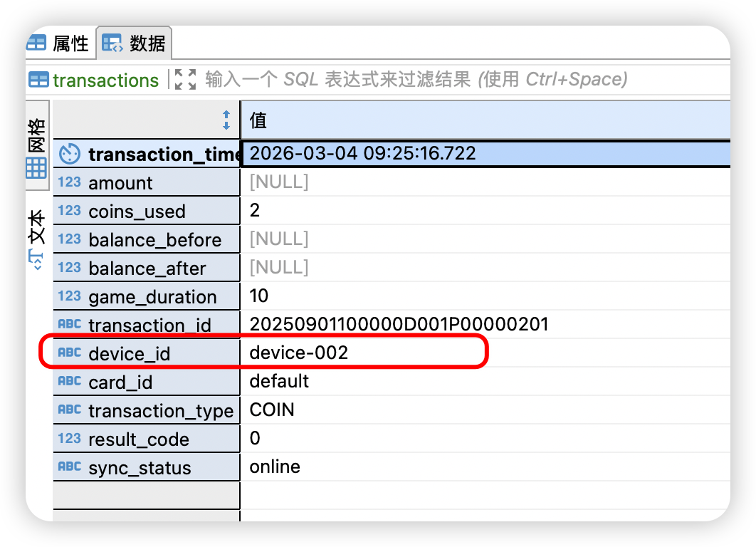
Task: Select the transaction_type row header
Action: [x=160, y=411]
